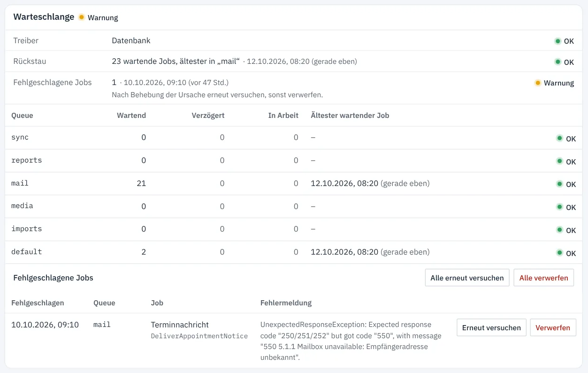Screen dimensions: 588x373
Task: Retry all failed jobs with Alle erneut versuchen
Action: [467, 278]
